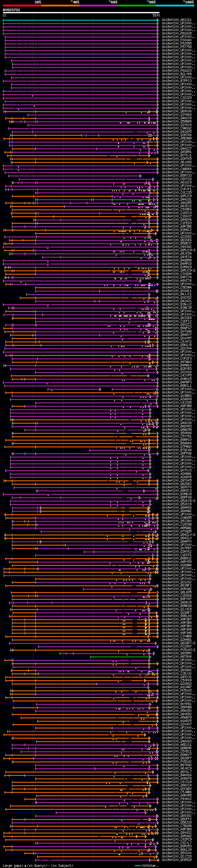Select the UniRef100_Q9FPQ6 hit
Image resolution: width=197 pixels, height=868 pixels.
coord(177,453)
